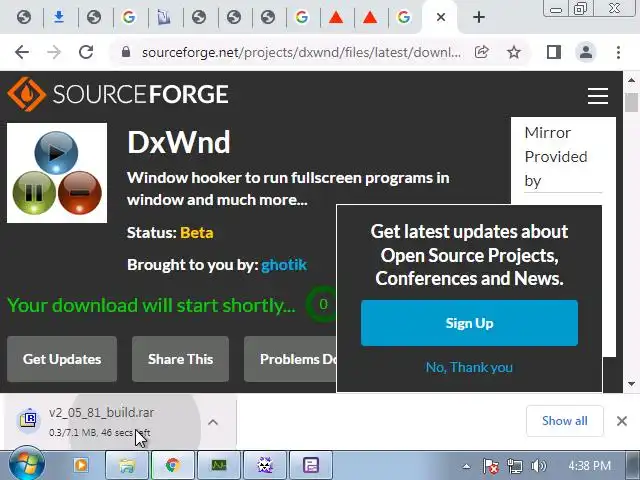Open a new browser tab
The width and height of the screenshot is (640, 480).
tap(479, 17)
